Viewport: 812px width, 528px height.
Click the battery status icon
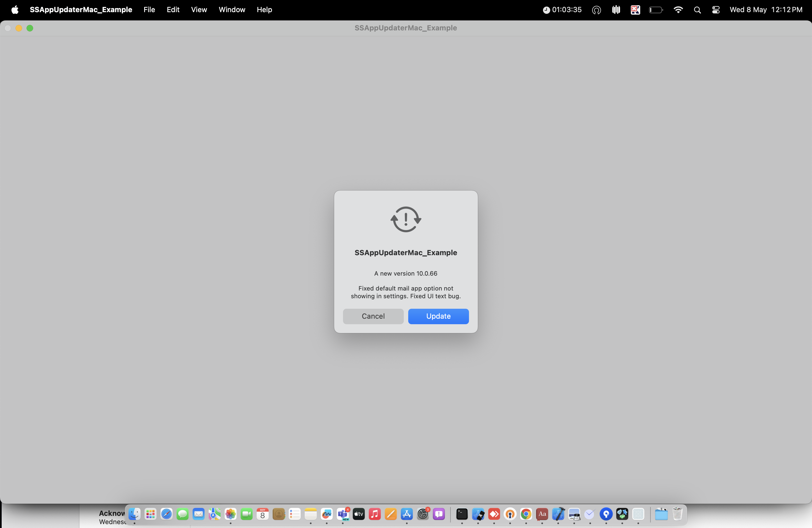pyautogui.click(x=655, y=10)
